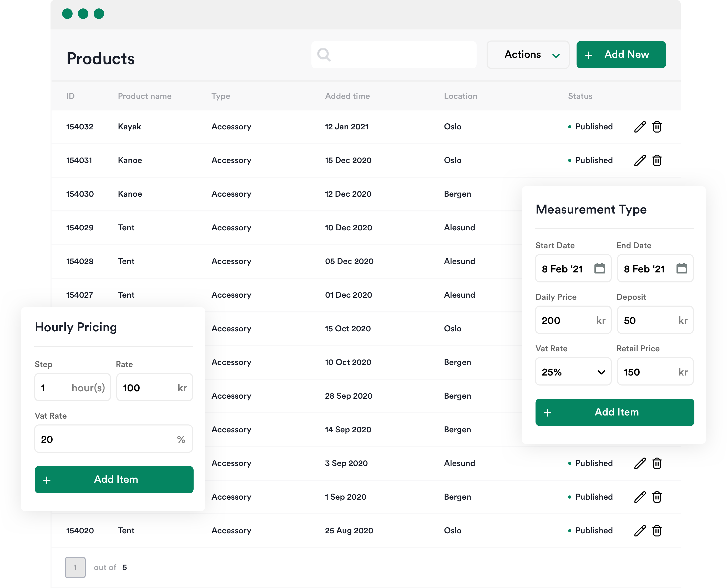This screenshot has width=727, height=588.
Task: Sort by Added time column header
Action: (347, 96)
